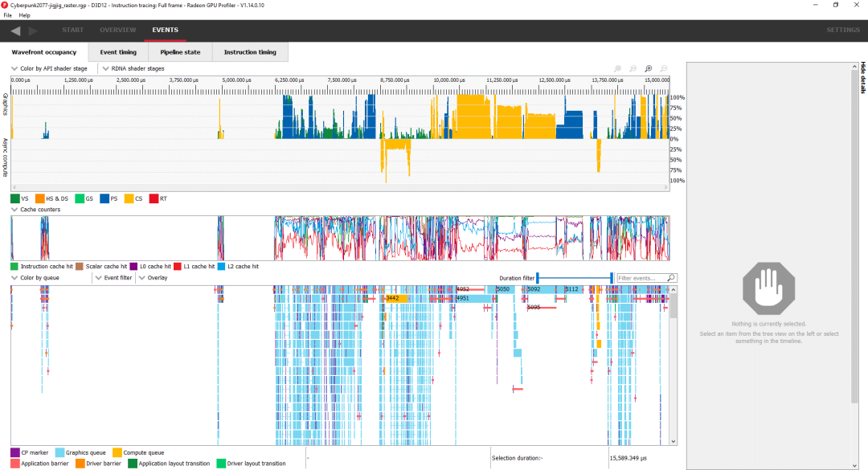Select event 5092 in the timeline
This screenshot has height=470, width=868.
point(540,289)
